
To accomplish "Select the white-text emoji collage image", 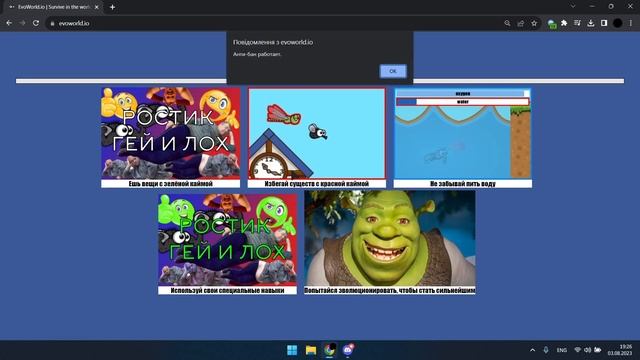I will pyautogui.click(x=171, y=133).
